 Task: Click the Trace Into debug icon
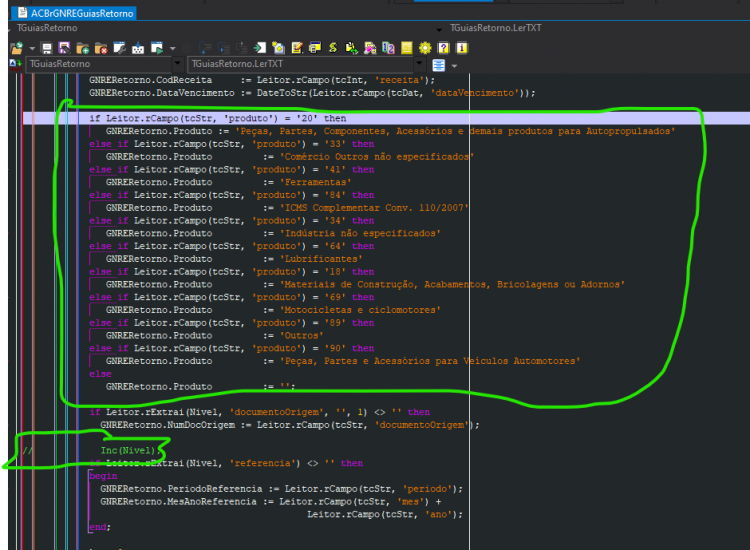coord(205,48)
